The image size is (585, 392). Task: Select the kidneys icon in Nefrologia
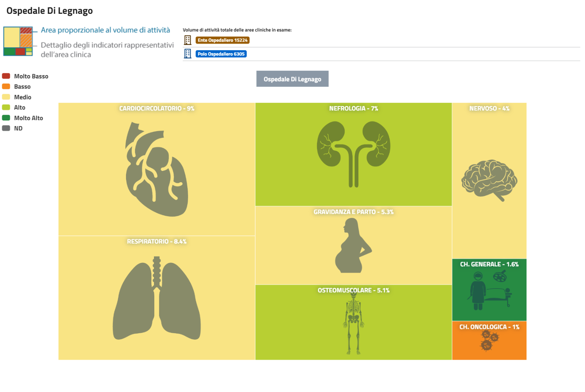coord(353,154)
